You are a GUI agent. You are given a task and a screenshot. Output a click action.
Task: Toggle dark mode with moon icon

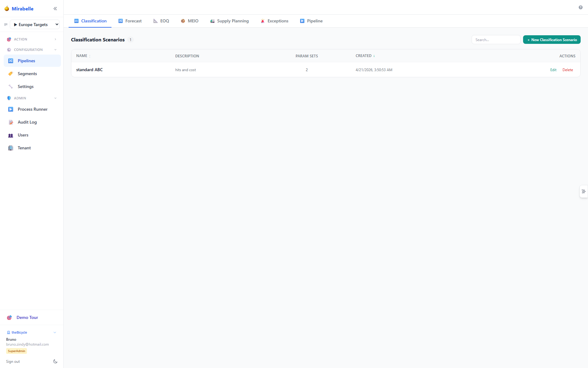coord(55,362)
